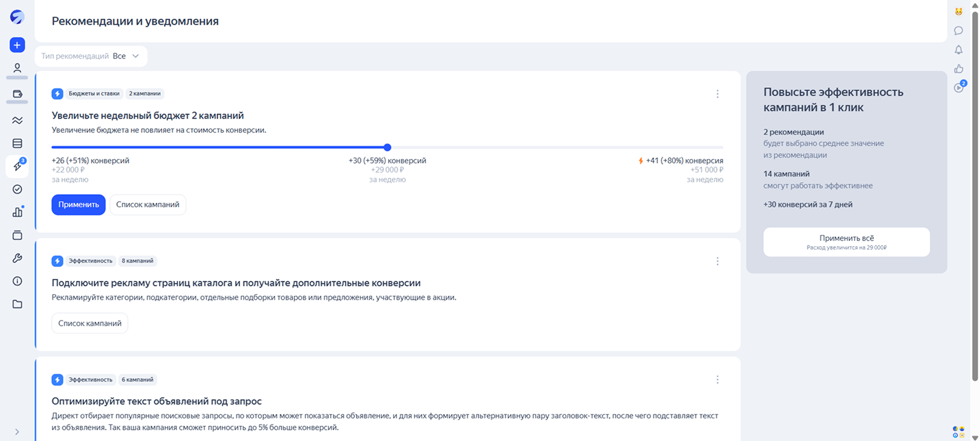Viewport: 980px width, 441px height.
Task: Click the '14 кампаний' summary text
Action: click(787, 174)
